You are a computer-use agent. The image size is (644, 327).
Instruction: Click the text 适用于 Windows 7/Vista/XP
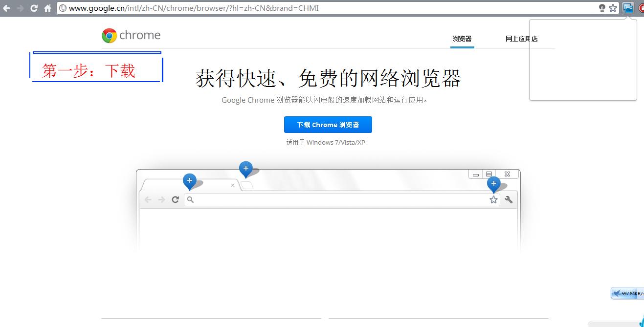click(326, 143)
